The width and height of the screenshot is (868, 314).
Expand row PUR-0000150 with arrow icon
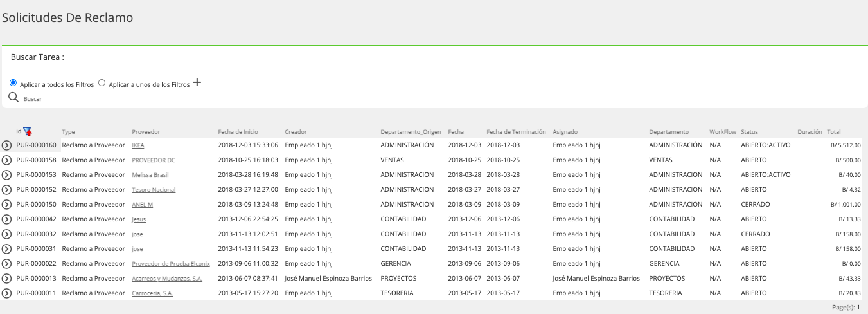[7, 205]
